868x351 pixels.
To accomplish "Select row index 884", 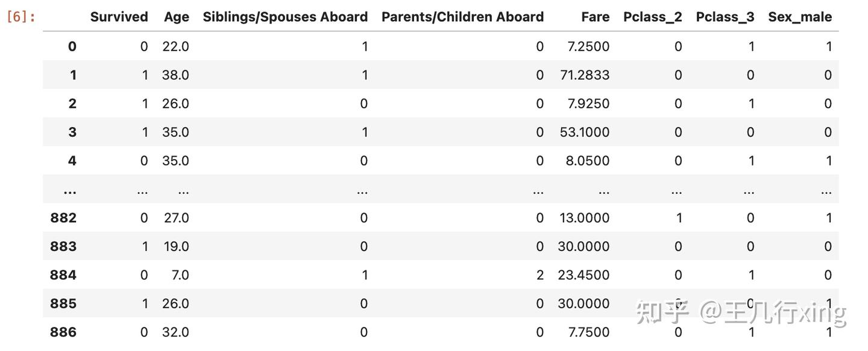I will 63,275.
